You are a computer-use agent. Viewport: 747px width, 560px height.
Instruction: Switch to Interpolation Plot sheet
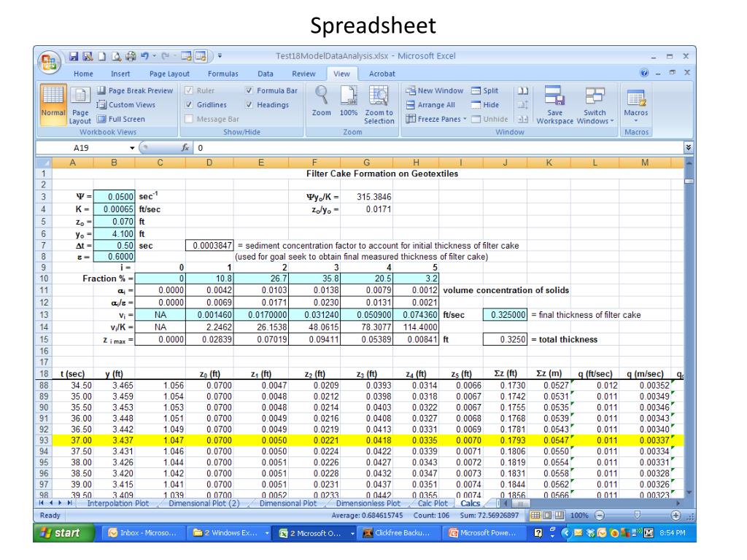(x=117, y=503)
